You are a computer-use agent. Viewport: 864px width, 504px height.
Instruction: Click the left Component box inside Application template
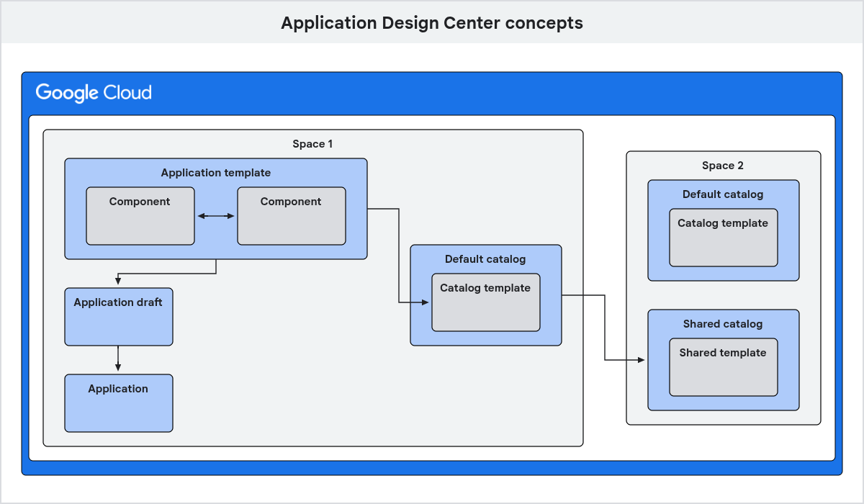[140, 215]
